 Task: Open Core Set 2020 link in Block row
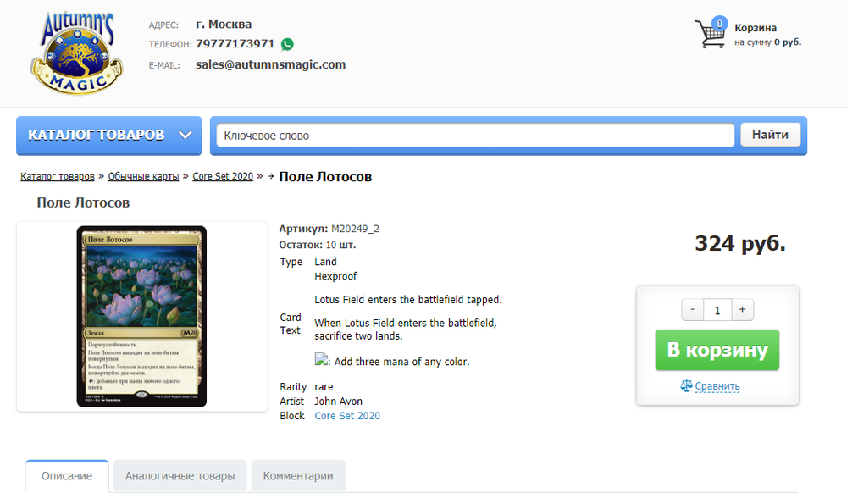click(x=347, y=416)
